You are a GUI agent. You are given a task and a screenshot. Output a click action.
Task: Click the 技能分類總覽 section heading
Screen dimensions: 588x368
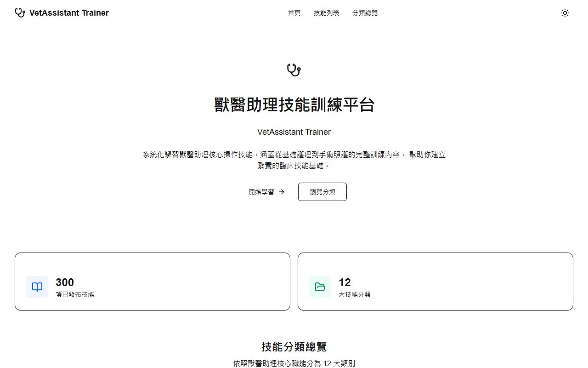click(294, 346)
